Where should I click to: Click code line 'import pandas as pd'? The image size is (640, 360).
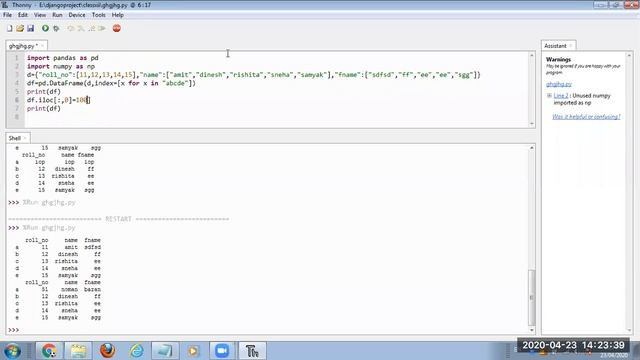62,58
